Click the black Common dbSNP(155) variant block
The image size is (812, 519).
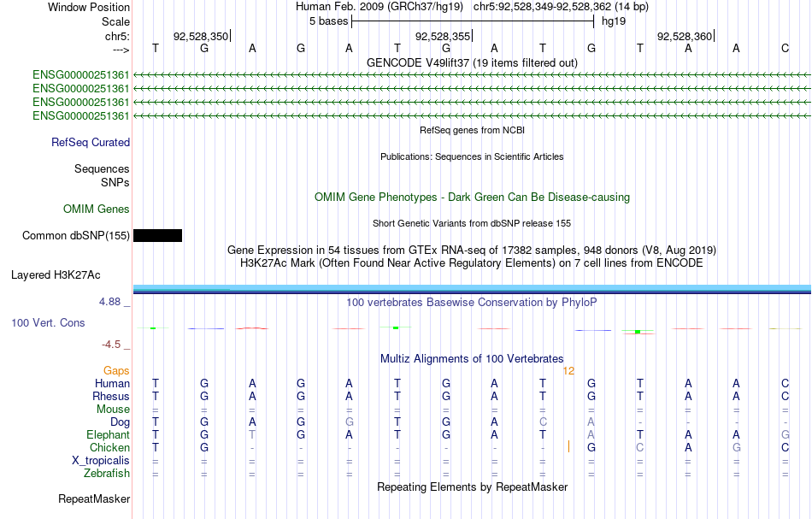click(157, 236)
